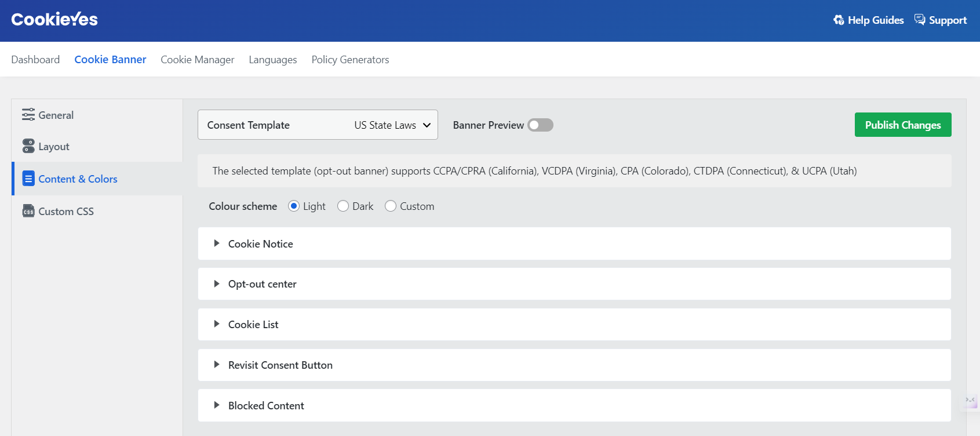This screenshot has width=980, height=436.
Task: Click the Banner Preview label
Action: point(489,125)
